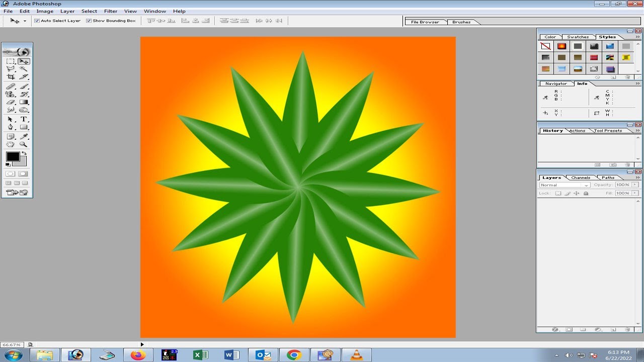Click the foreground black color swatch
This screenshot has width=644, height=362.
[12, 156]
